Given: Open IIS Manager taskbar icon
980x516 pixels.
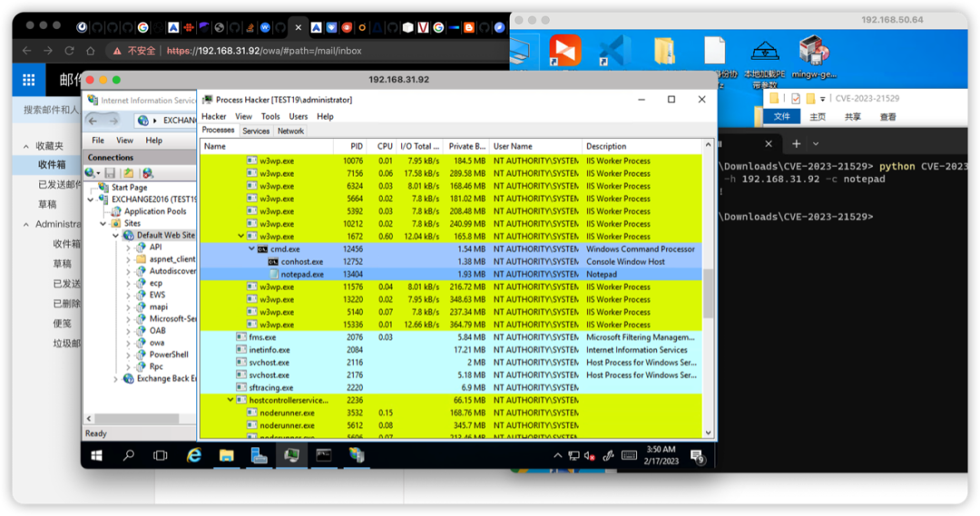Looking at the screenshot, I should pyautogui.click(x=357, y=455).
